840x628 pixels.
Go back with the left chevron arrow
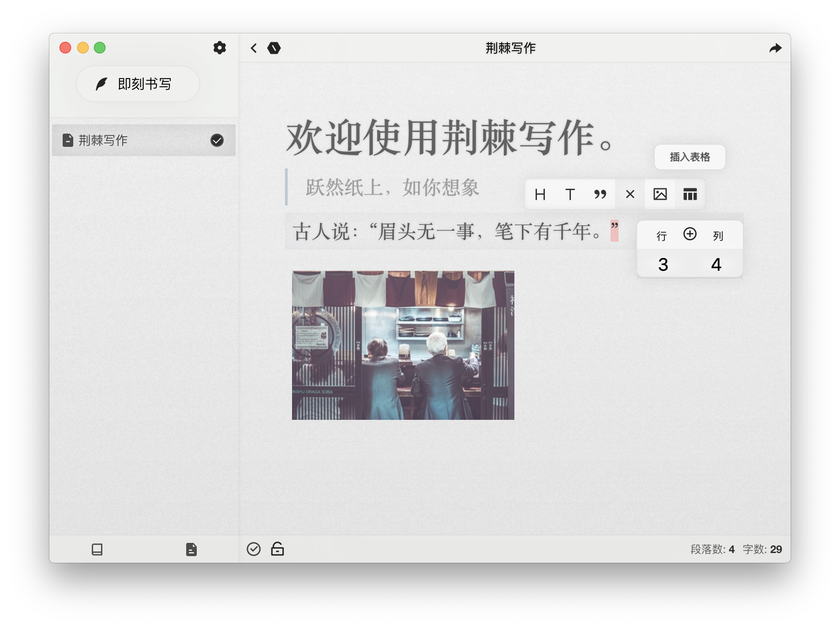point(254,48)
